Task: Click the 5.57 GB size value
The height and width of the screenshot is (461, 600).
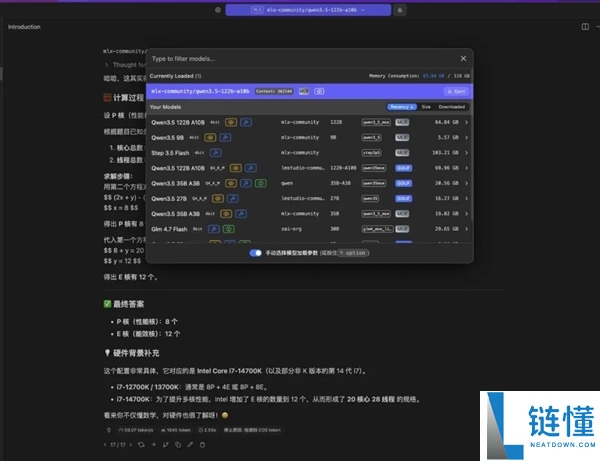Action: pos(448,137)
